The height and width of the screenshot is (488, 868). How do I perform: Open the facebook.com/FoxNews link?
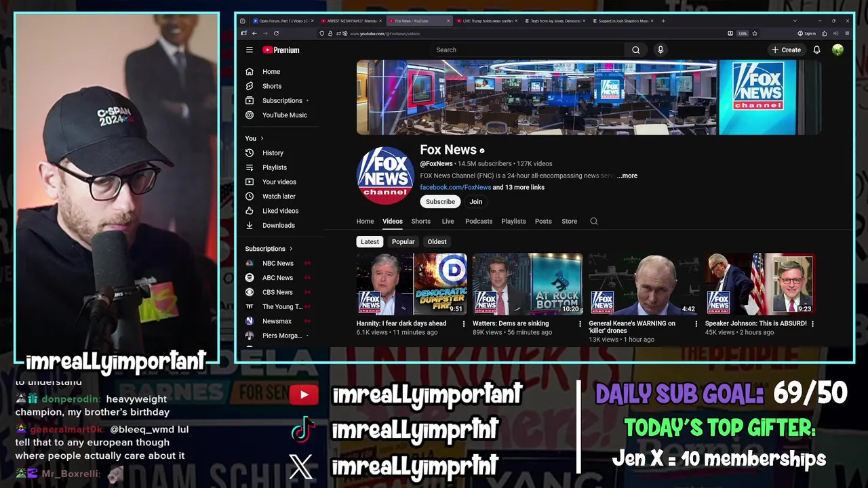point(456,187)
